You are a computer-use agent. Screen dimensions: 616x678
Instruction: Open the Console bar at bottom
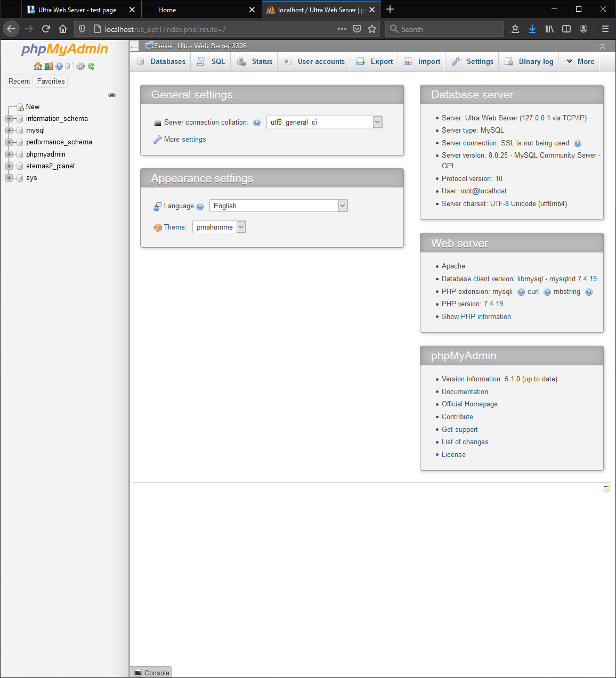151,673
